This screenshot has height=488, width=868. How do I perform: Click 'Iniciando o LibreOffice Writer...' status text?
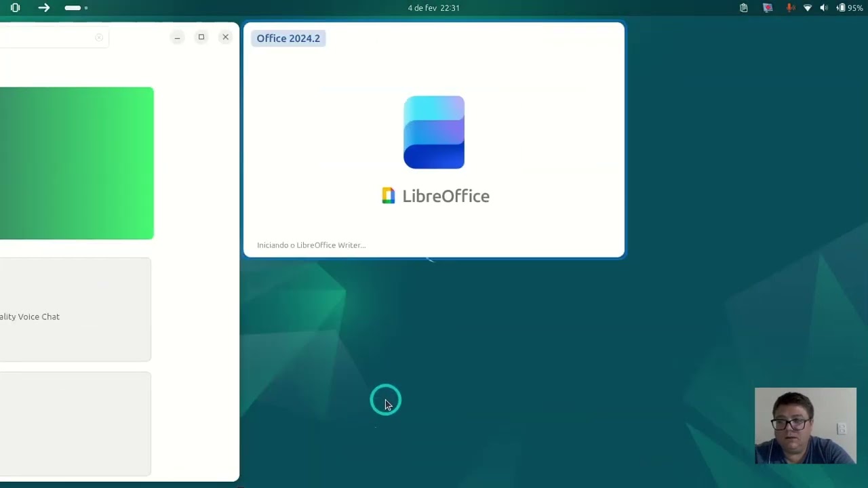[311, 245]
